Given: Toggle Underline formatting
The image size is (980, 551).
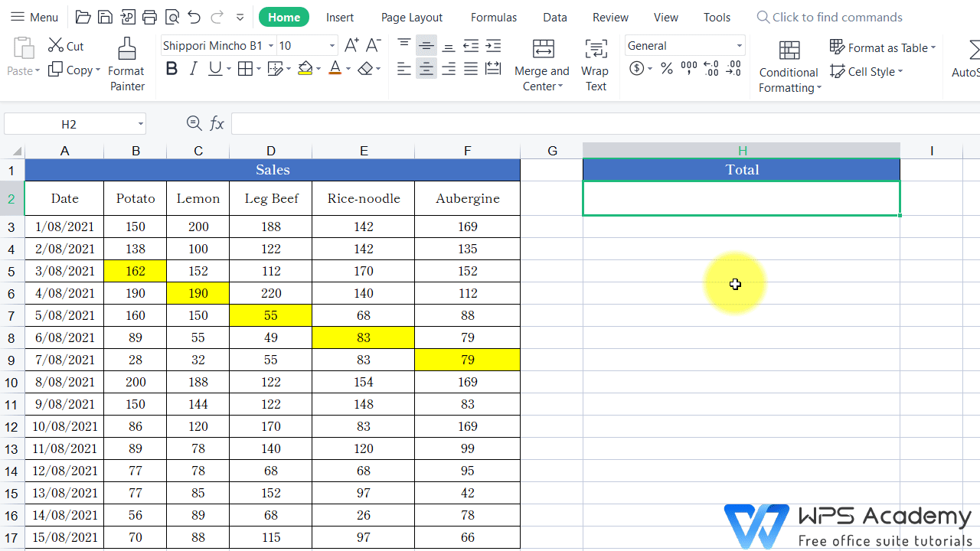Looking at the screenshot, I should click(215, 70).
